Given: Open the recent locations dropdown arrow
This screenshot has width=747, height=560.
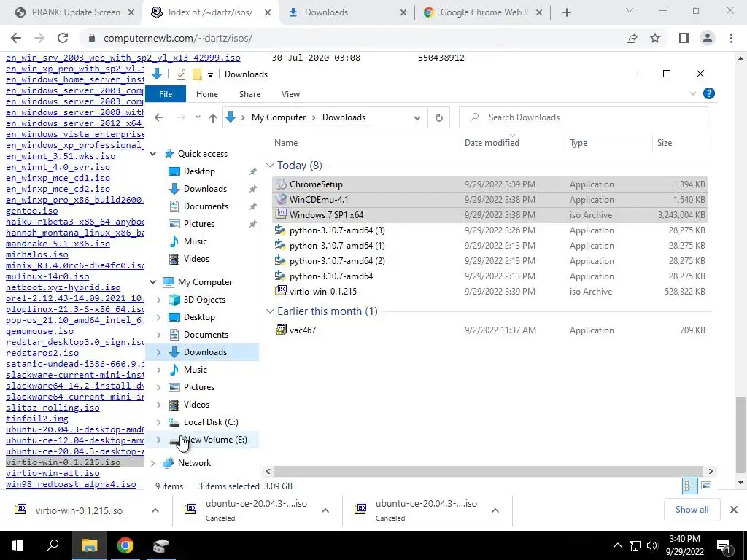Looking at the screenshot, I should coord(197,117).
